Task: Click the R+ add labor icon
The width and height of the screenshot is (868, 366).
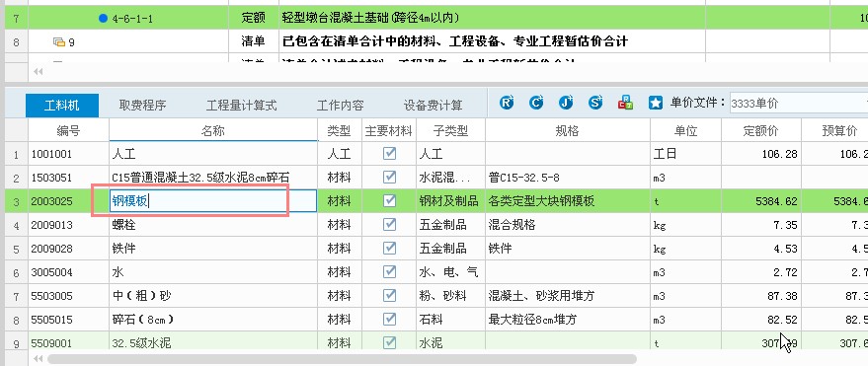Action: click(x=507, y=103)
